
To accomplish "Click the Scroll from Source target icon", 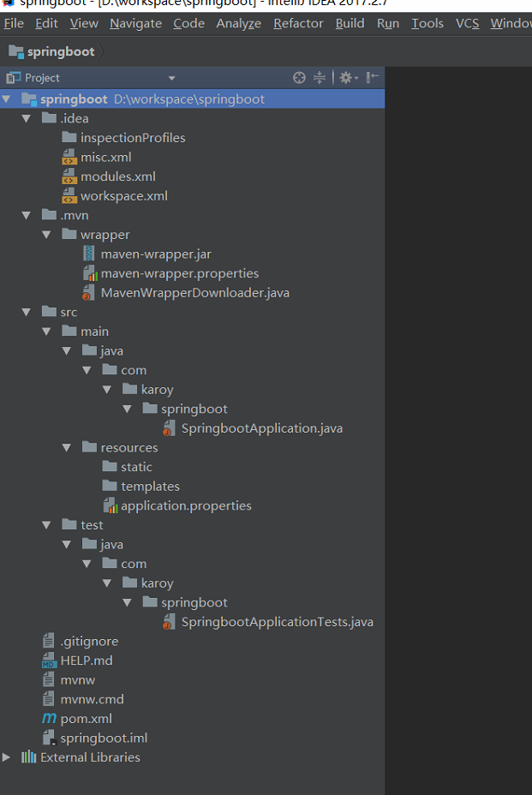I will click(x=299, y=78).
